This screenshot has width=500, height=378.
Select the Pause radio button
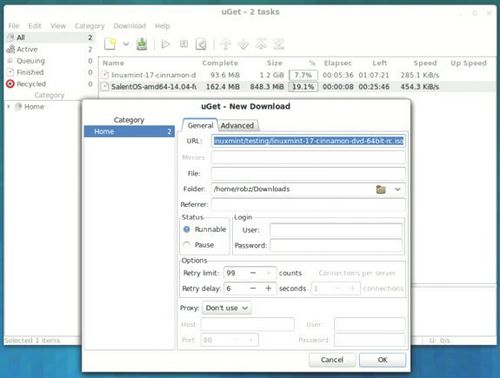coord(187,245)
